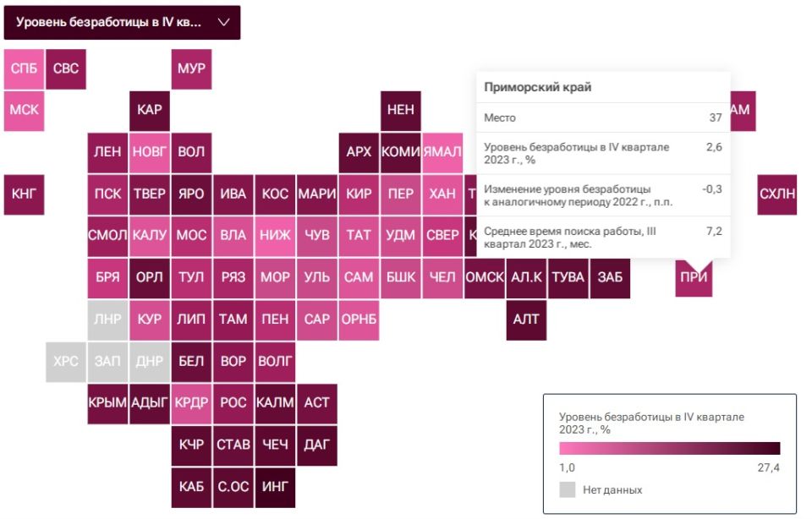Image resolution: width=812 pixels, height=519 pixels.
Task: Select the СПБ region tile
Action: pyautogui.click(x=24, y=68)
